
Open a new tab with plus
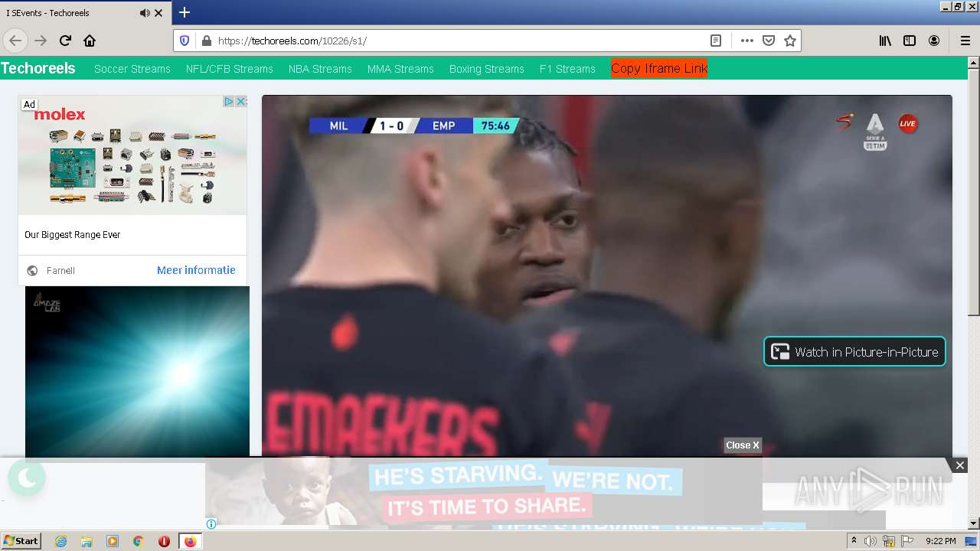[x=185, y=12]
